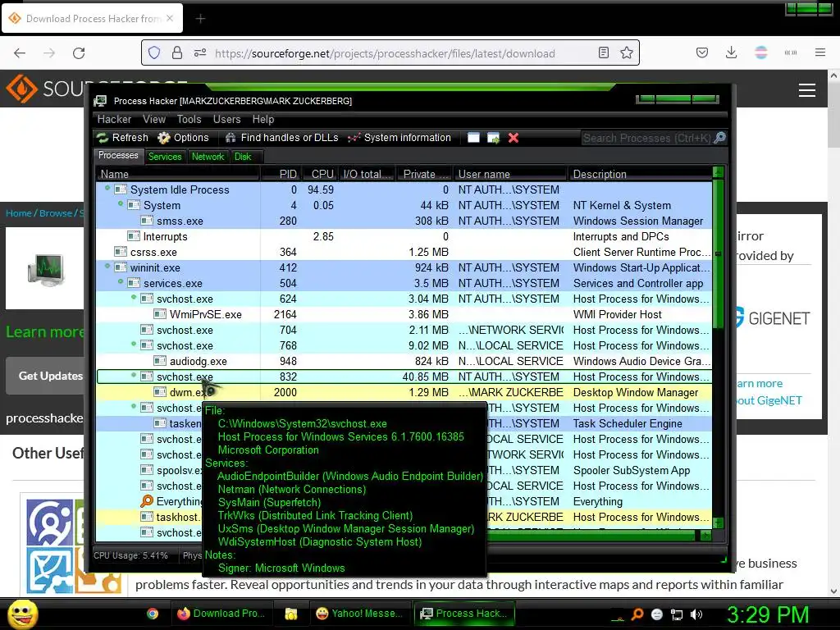
Task: Select the csrss.exe process row
Action: click(x=404, y=252)
